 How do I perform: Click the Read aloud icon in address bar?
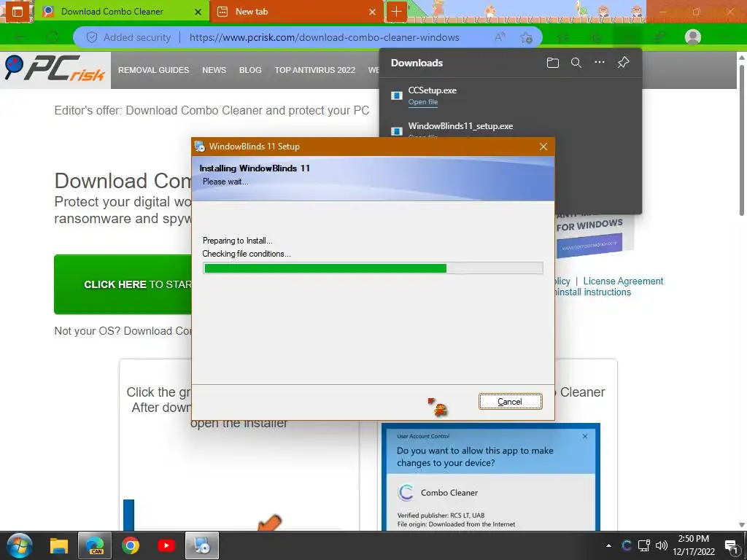500,37
